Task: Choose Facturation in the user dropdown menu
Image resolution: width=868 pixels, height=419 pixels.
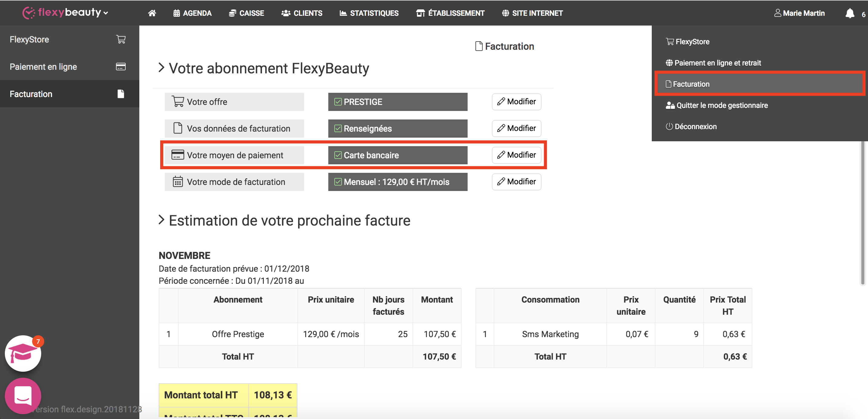Action: 760,84
